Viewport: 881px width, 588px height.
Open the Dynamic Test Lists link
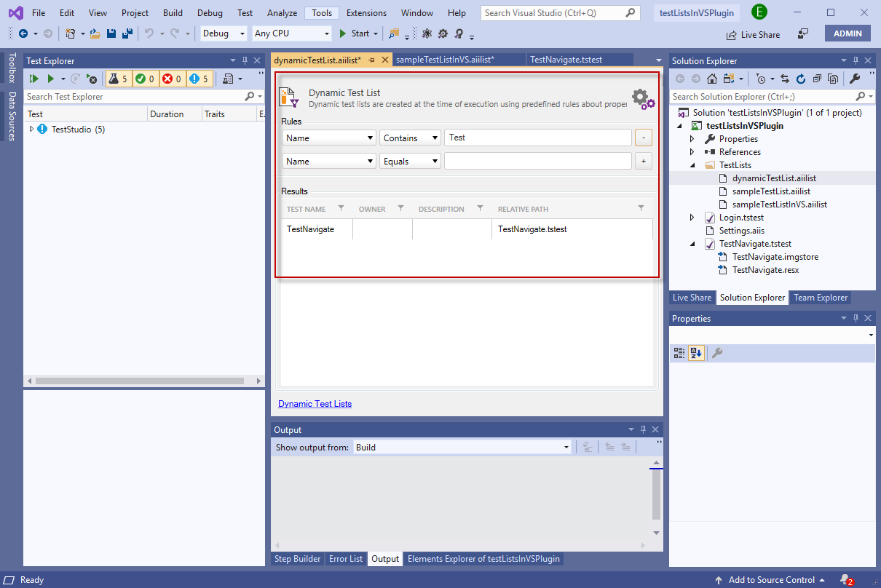[315, 404]
